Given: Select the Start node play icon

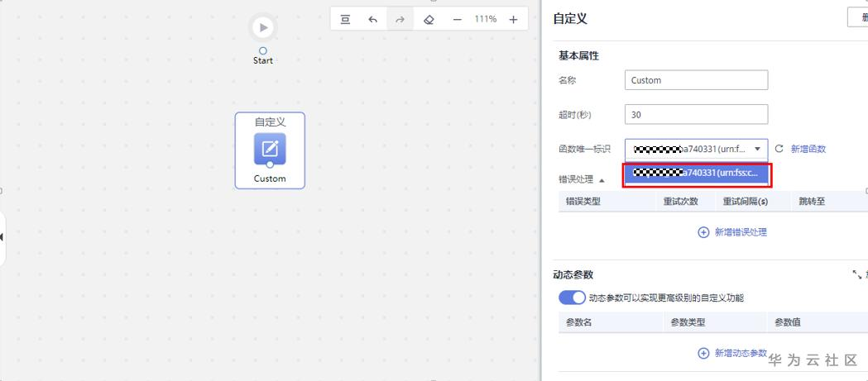Looking at the screenshot, I should (x=263, y=27).
